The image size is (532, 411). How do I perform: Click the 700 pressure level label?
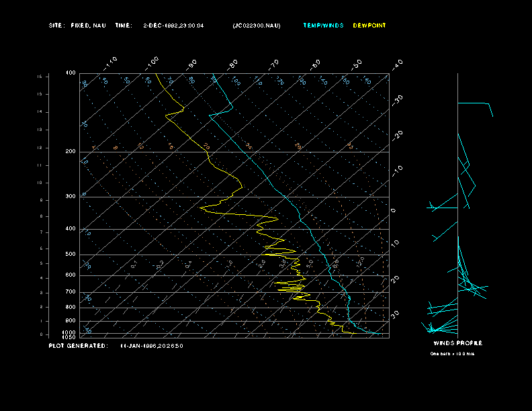pos(71,291)
